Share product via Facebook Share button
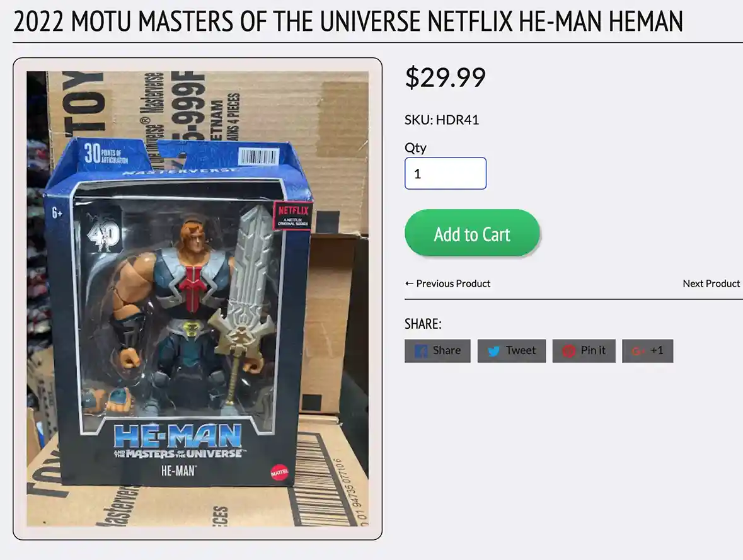The image size is (743, 560). 437,351
